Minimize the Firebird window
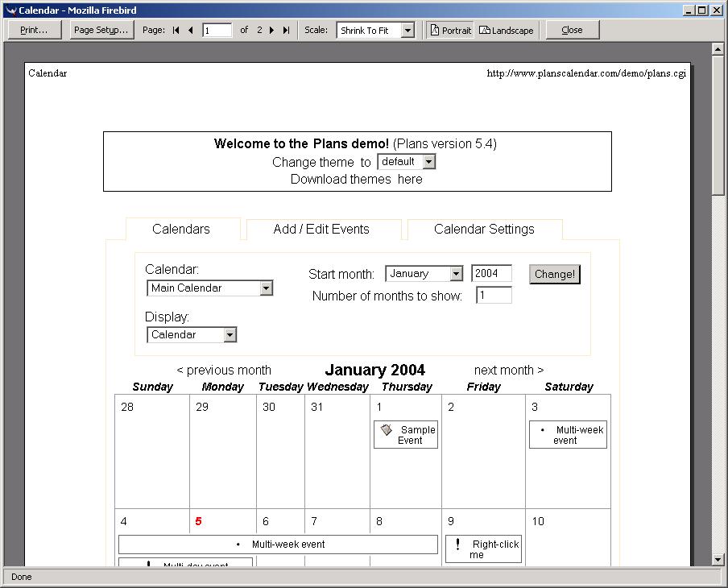Screen dimensions: 728x588 pyautogui.click(x=689, y=10)
